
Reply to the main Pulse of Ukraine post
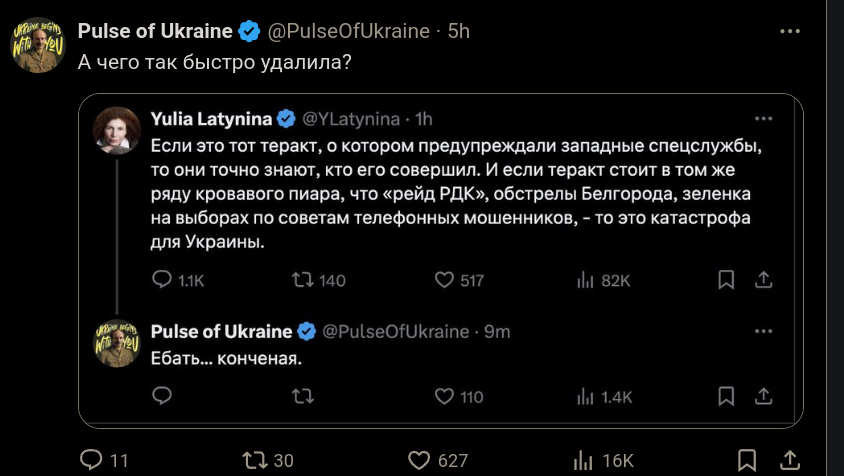(x=91, y=460)
